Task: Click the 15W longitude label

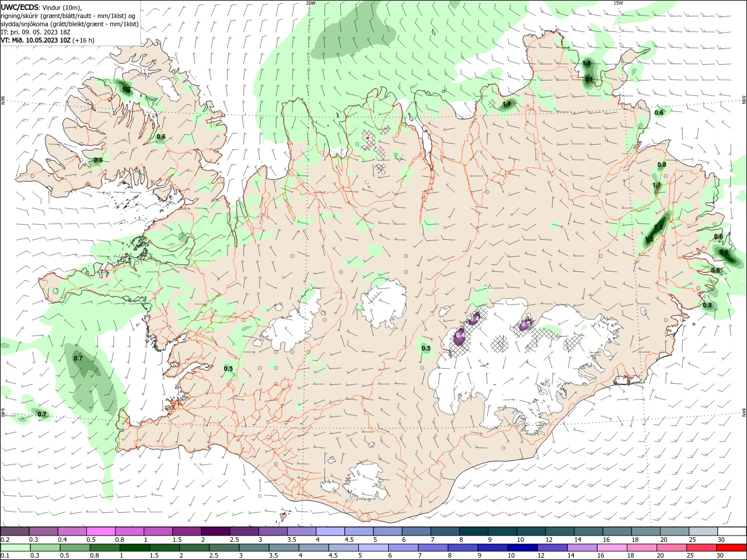Action: tap(618, 3)
